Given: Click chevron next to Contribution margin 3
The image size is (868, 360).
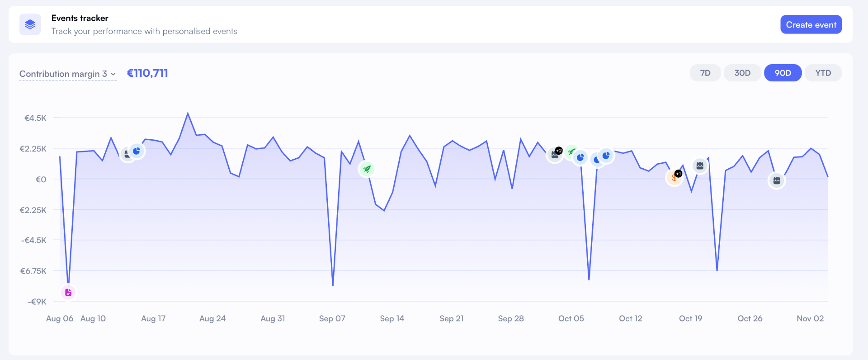Looking at the screenshot, I should click(113, 74).
